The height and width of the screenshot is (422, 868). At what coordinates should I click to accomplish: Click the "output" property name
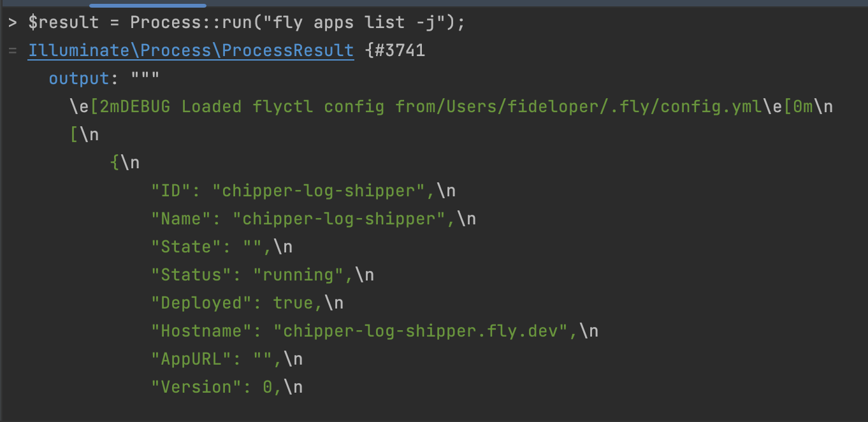pos(79,78)
